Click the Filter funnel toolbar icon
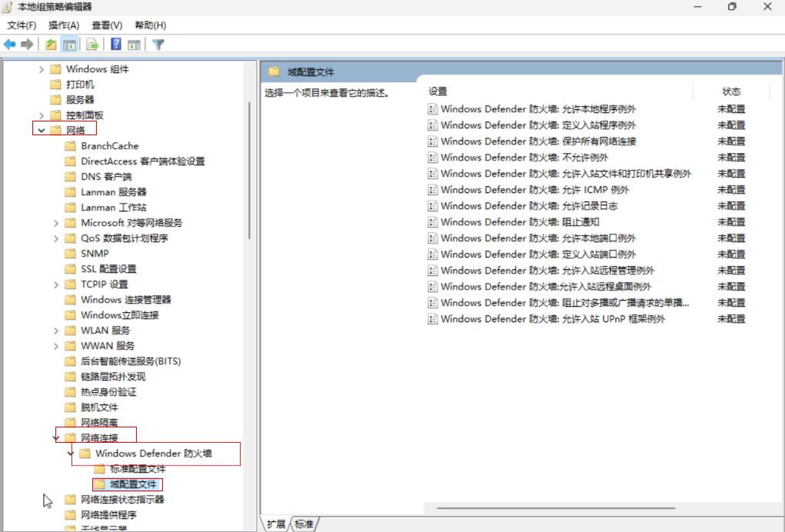 tap(158, 45)
